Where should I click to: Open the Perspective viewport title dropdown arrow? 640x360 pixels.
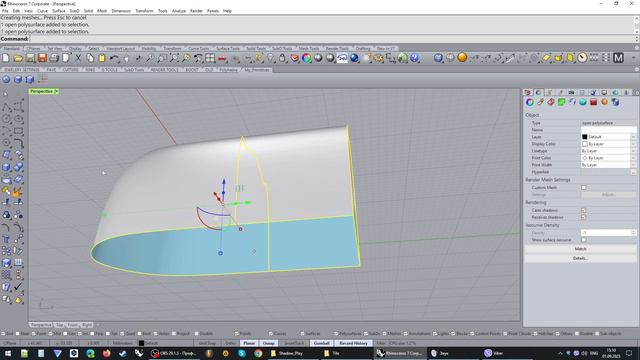[x=57, y=91]
